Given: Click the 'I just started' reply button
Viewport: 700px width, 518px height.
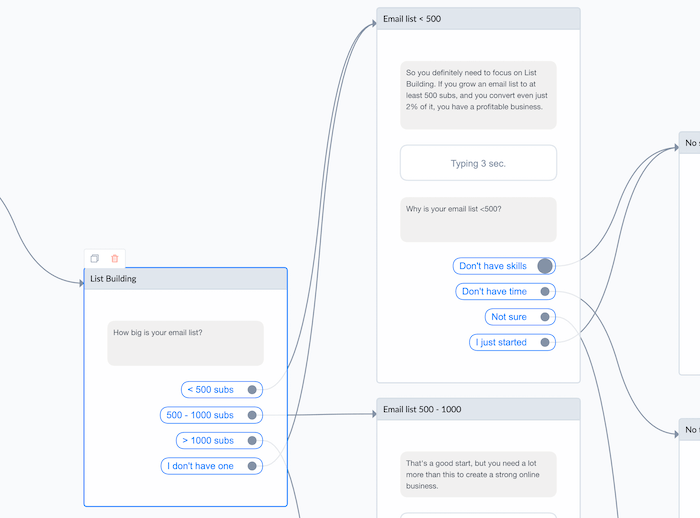Looking at the screenshot, I should [x=512, y=343].
